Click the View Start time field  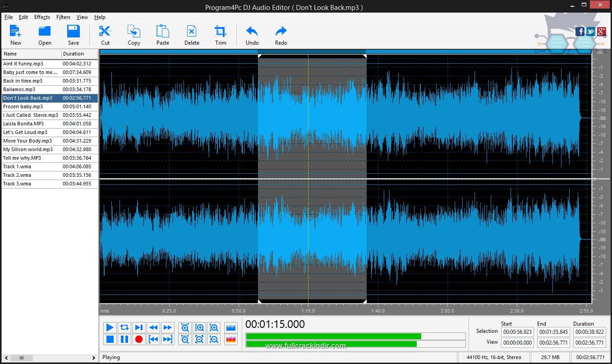pos(517,343)
